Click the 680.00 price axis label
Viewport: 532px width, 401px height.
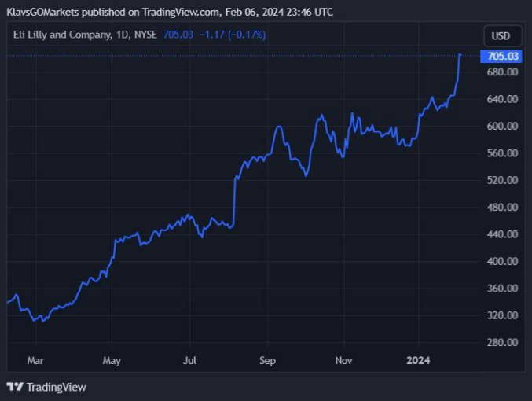click(x=502, y=72)
